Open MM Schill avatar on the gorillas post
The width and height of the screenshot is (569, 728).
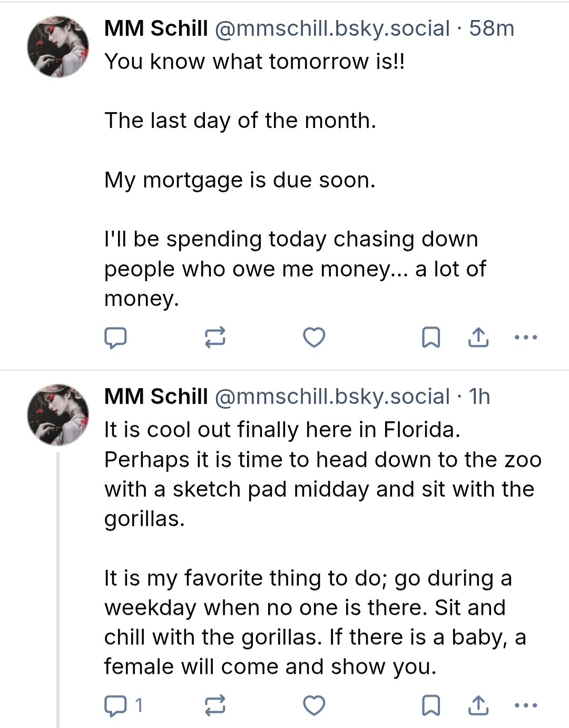pyautogui.click(x=58, y=415)
